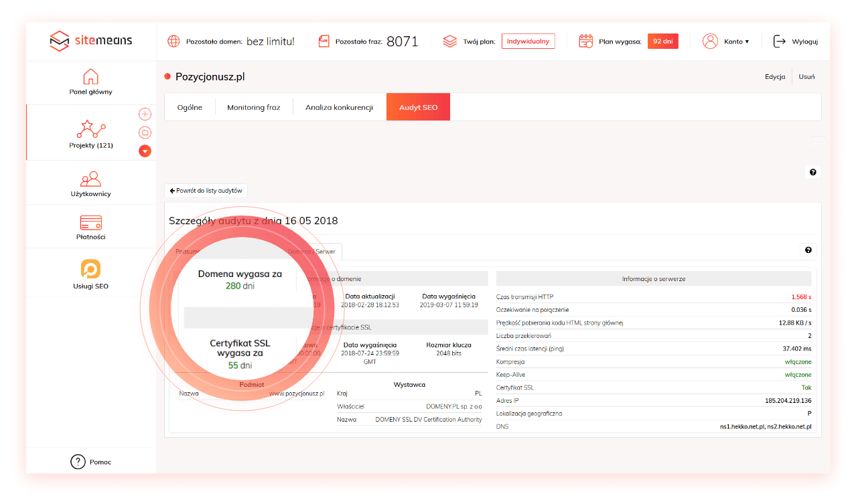The height and width of the screenshot is (504, 856).
Task: Open the Analiza konkurencji tab
Action: [339, 107]
